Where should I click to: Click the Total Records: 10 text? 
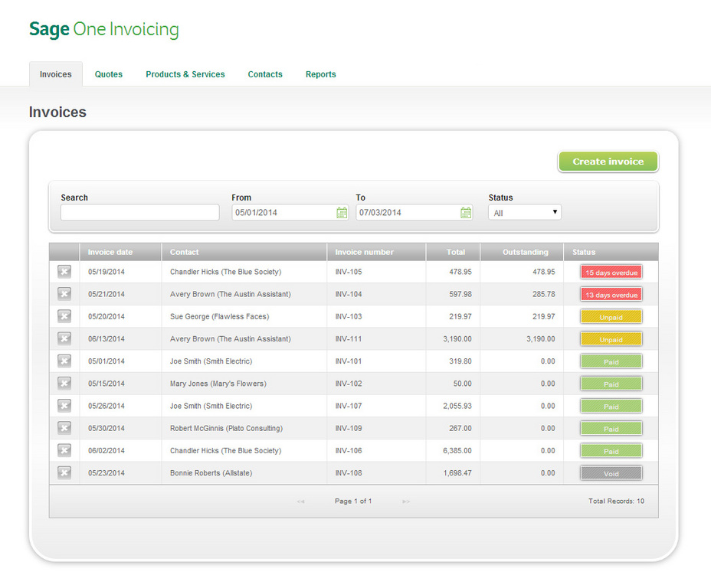point(616,501)
